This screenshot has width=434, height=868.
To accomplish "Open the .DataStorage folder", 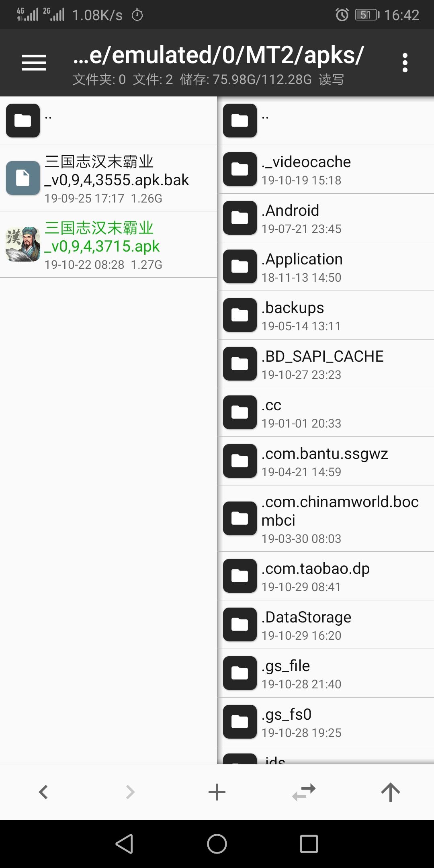I will click(x=325, y=624).
